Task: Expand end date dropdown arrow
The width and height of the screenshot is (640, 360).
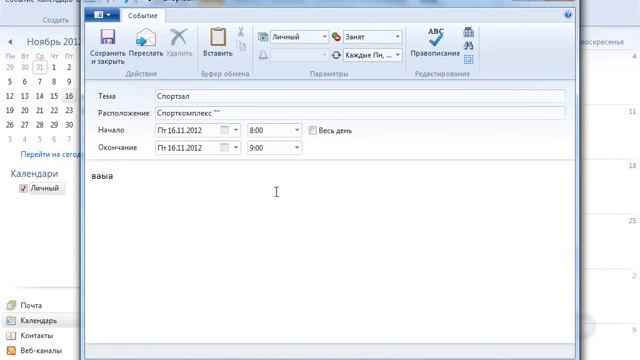Action: (236, 148)
